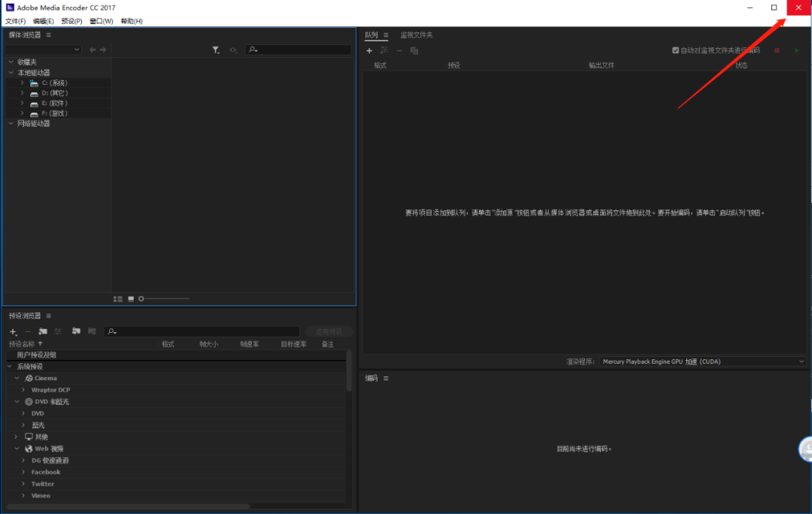Open the 编辑(E) menu
The height and width of the screenshot is (514, 812).
coord(44,21)
